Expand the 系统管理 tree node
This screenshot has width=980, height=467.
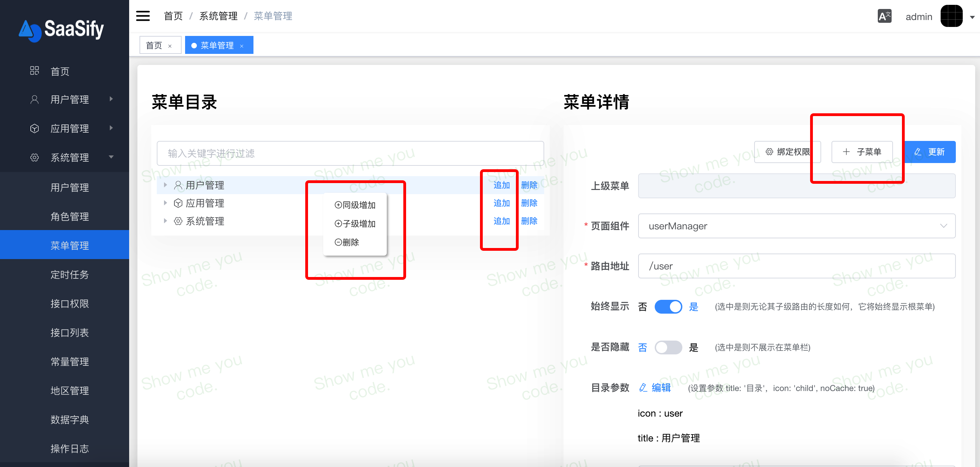[165, 220]
